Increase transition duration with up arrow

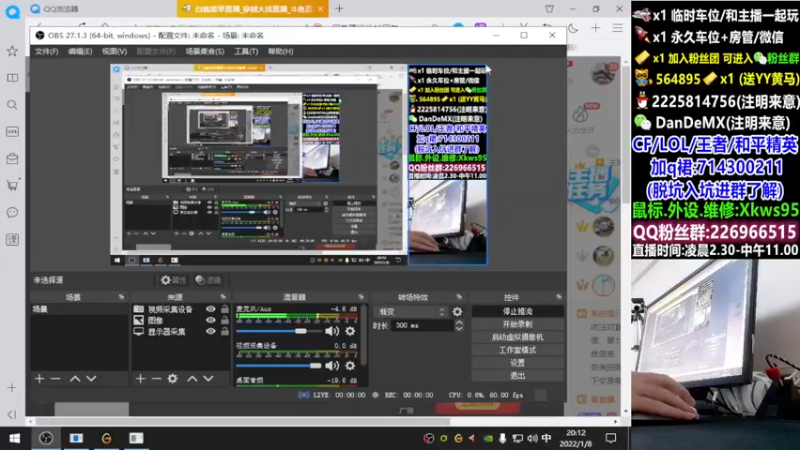(x=459, y=322)
